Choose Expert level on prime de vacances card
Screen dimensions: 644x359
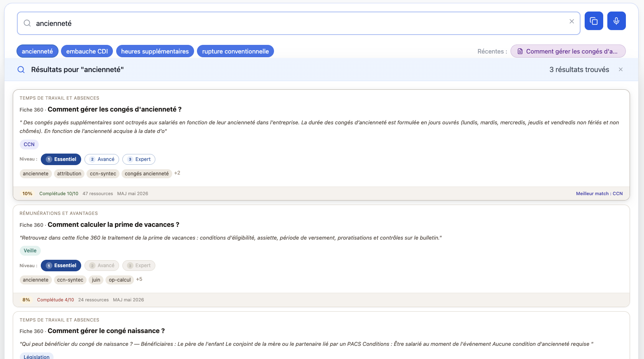(139, 266)
